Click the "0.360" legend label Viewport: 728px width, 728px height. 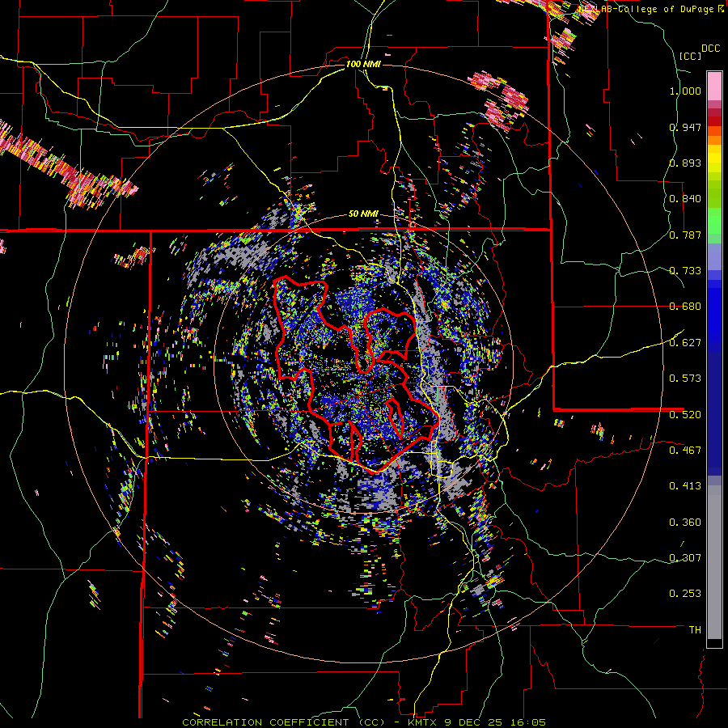tap(685, 523)
